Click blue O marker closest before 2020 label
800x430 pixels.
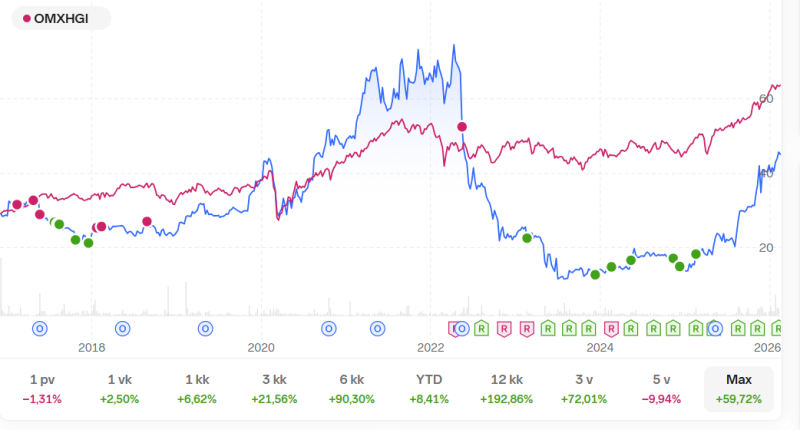[x=205, y=328]
